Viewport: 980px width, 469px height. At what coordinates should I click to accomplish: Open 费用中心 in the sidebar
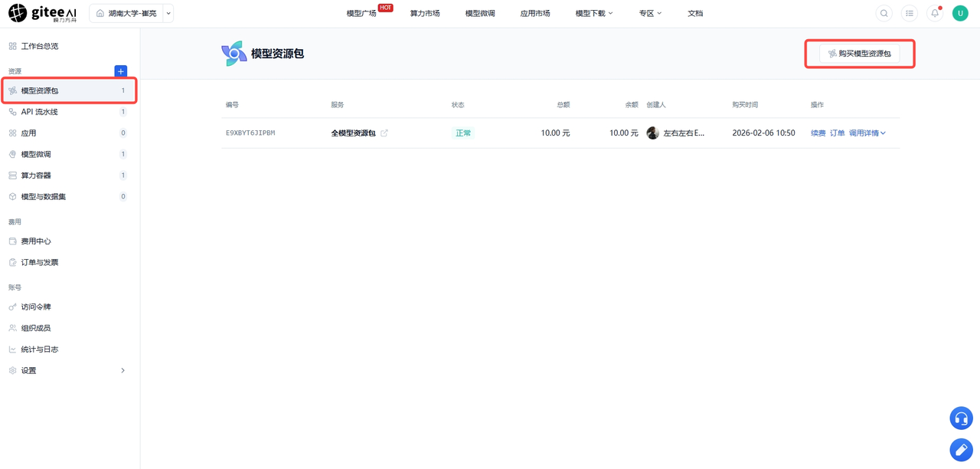tap(69, 241)
